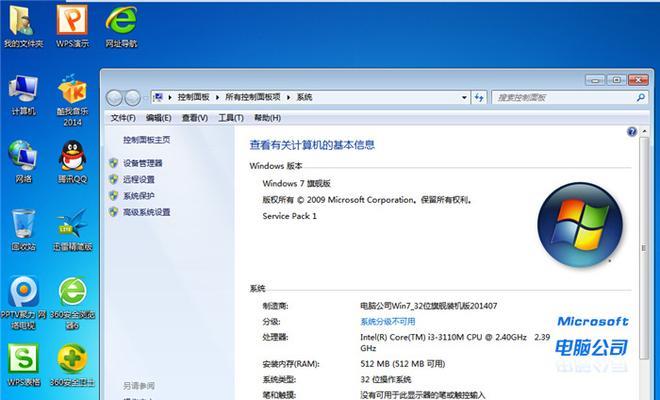Click the control panel icon in the address bar
The width and height of the screenshot is (660, 400).
tap(158, 97)
